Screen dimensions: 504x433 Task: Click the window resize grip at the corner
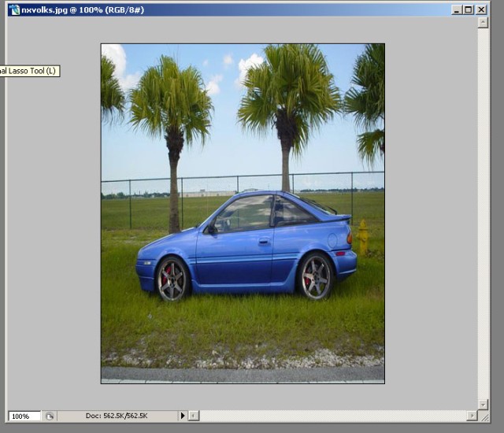click(x=484, y=416)
